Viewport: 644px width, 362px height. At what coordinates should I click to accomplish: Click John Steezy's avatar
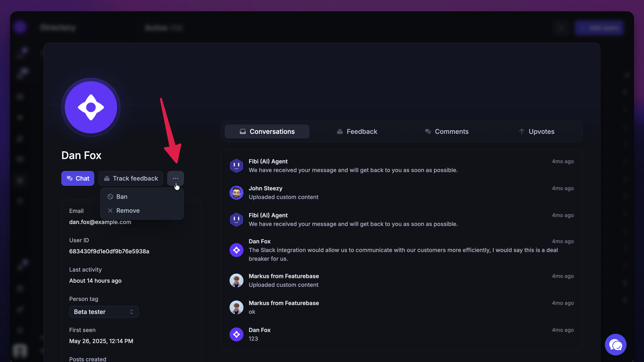point(236,193)
